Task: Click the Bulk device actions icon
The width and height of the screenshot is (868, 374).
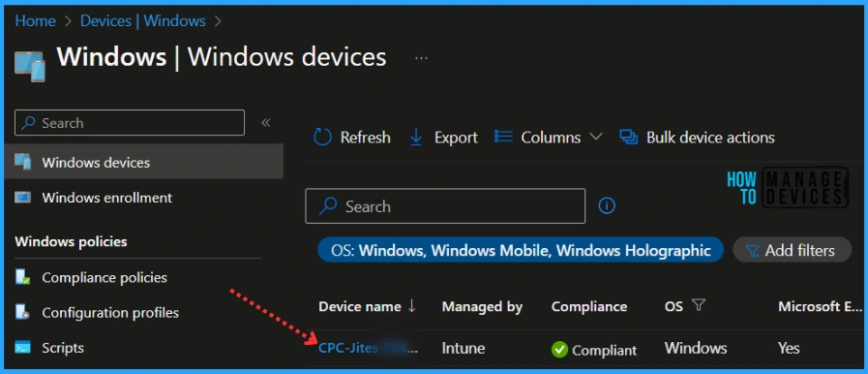Action: point(628,137)
